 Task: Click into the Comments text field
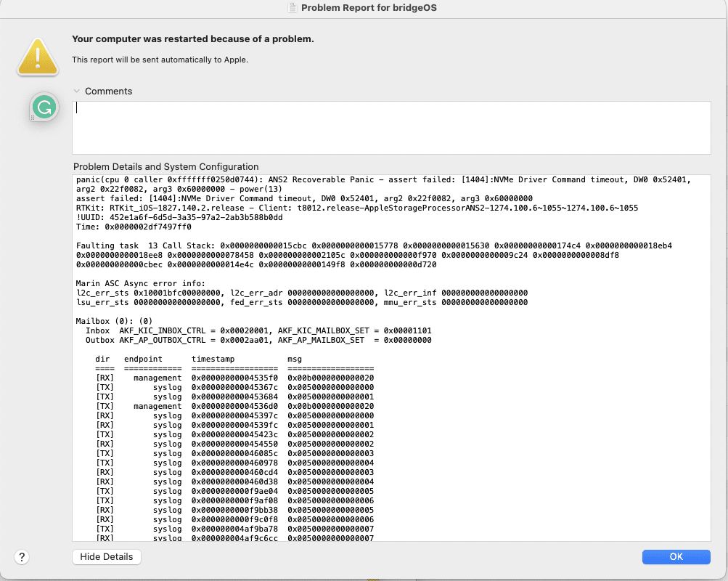pos(391,128)
